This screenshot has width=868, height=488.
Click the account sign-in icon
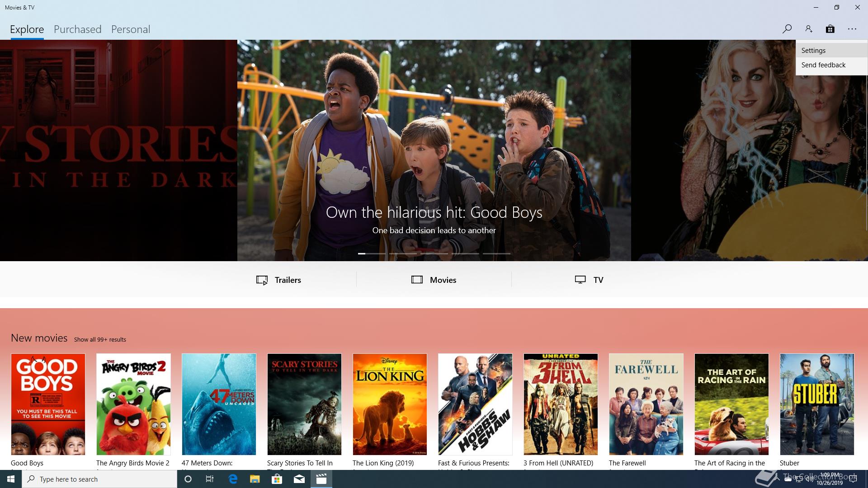tap(809, 29)
